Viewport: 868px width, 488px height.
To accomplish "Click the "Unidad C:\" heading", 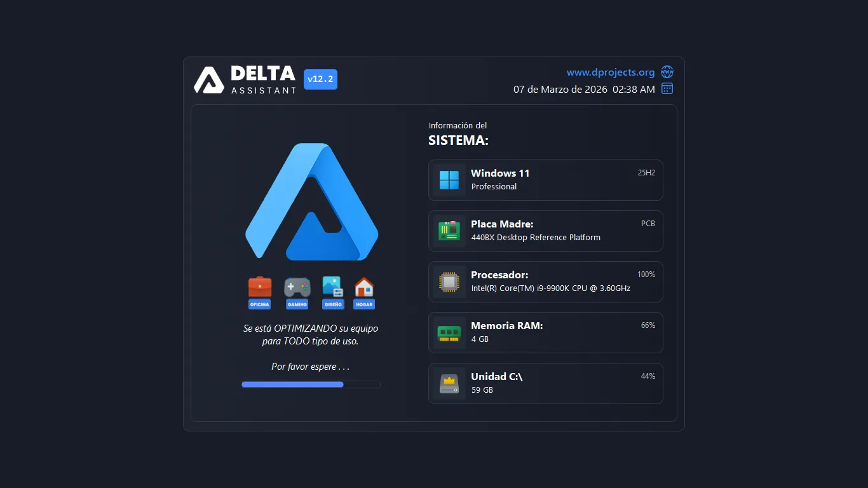I will point(497,376).
